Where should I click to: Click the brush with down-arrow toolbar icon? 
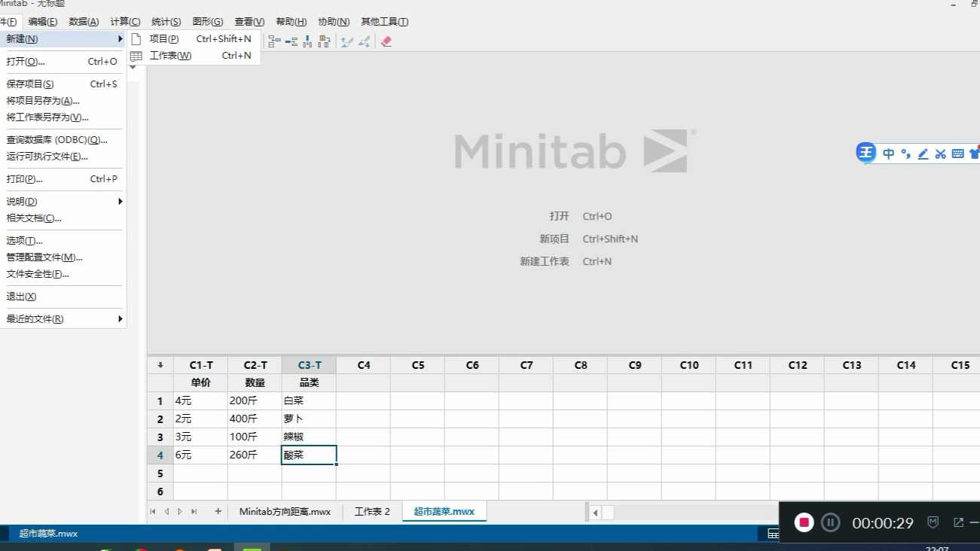click(x=364, y=41)
